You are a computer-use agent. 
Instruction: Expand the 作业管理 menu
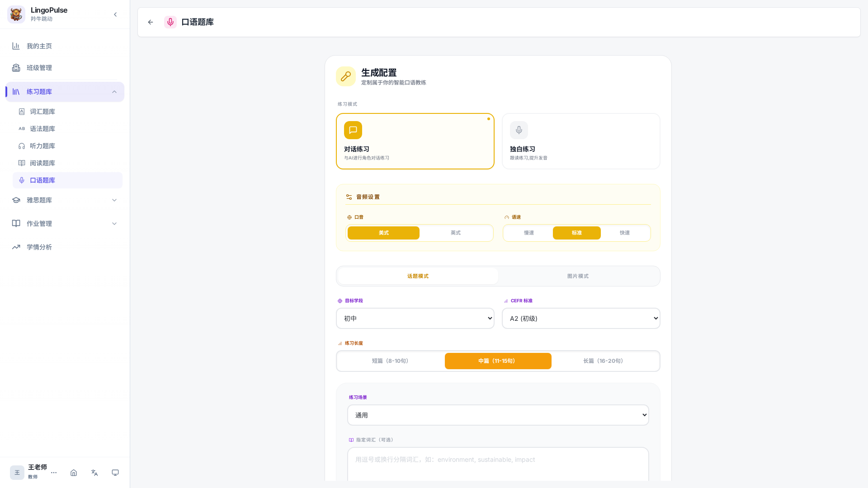click(x=65, y=224)
